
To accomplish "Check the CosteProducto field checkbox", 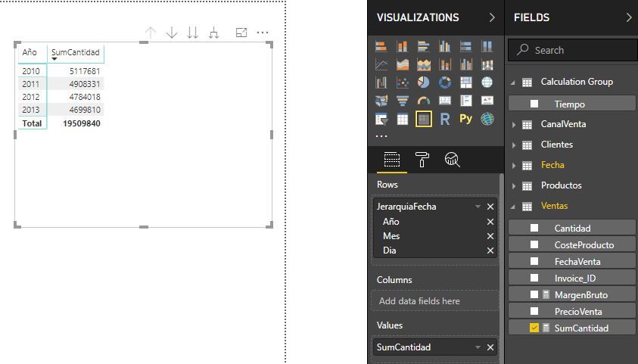I will coord(534,245).
